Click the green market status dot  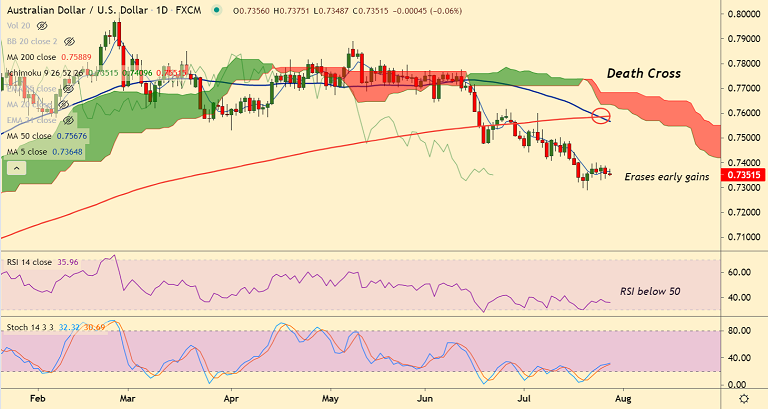coord(217,10)
